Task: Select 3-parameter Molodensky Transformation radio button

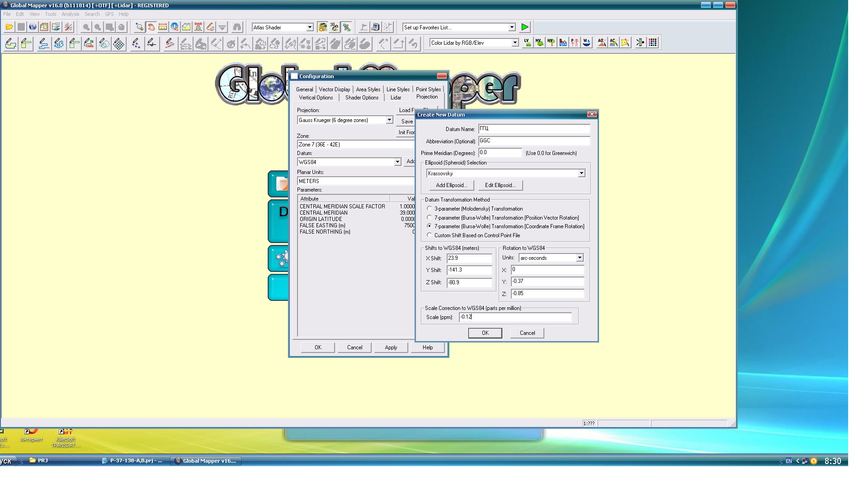Action: (x=429, y=209)
